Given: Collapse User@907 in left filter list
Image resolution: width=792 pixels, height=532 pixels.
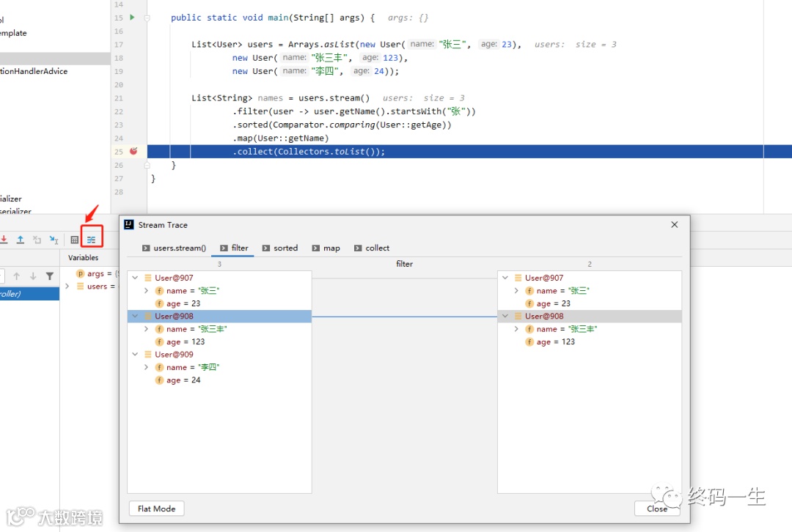Looking at the screenshot, I should (x=135, y=278).
